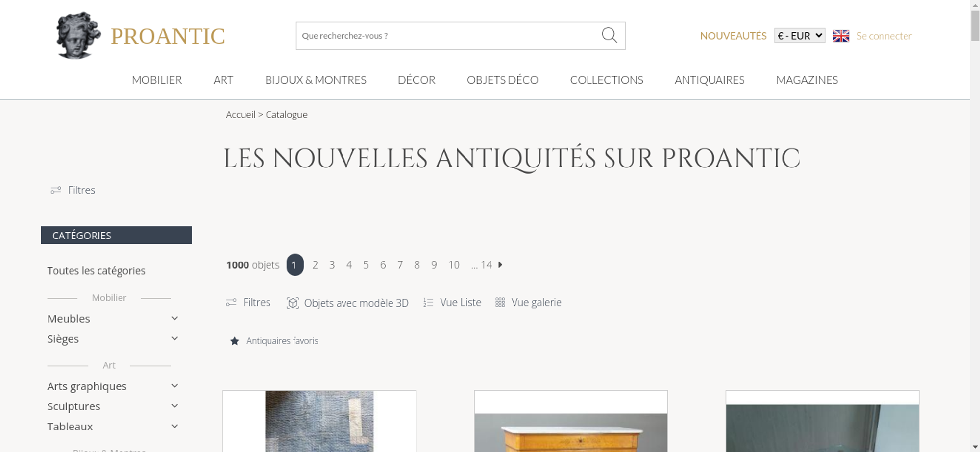Click the Vue galerie grid icon
The width and height of the screenshot is (980, 452).
500,303
